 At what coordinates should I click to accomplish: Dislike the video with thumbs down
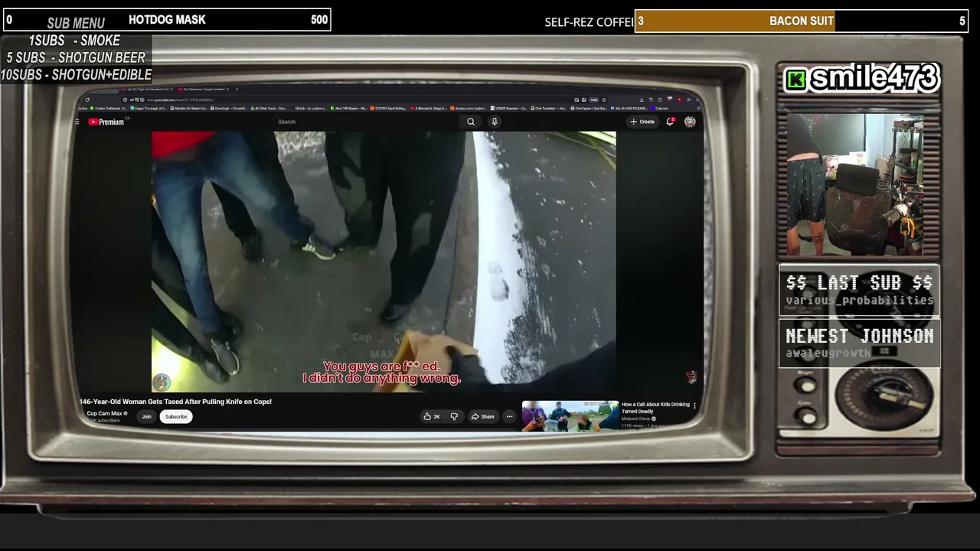click(x=454, y=416)
